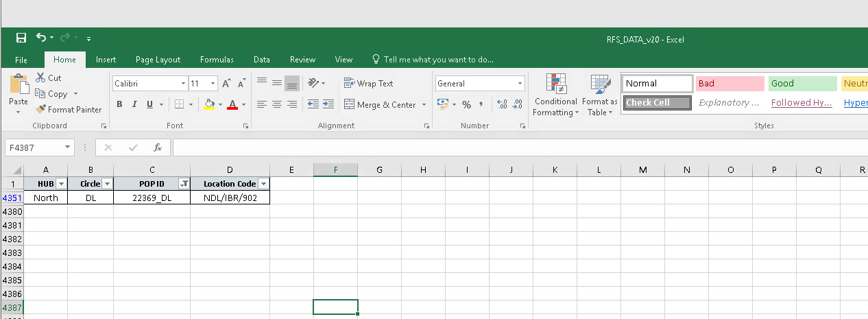Toggle Italic formatting
This screenshot has height=319, width=868.
tap(134, 105)
